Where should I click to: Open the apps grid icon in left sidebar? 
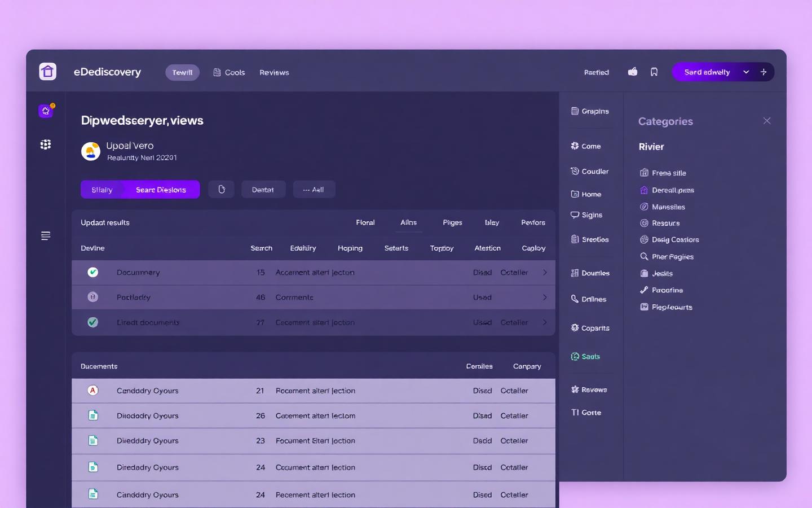(x=46, y=144)
